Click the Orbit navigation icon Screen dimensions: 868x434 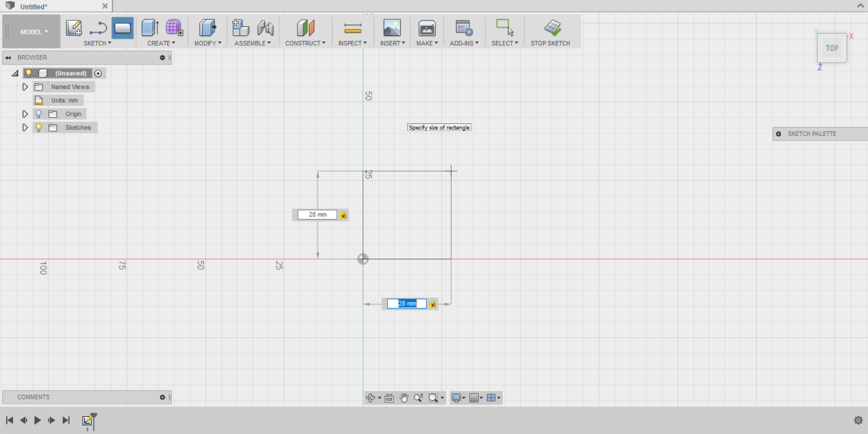pyautogui.click(x=371, y=398)
